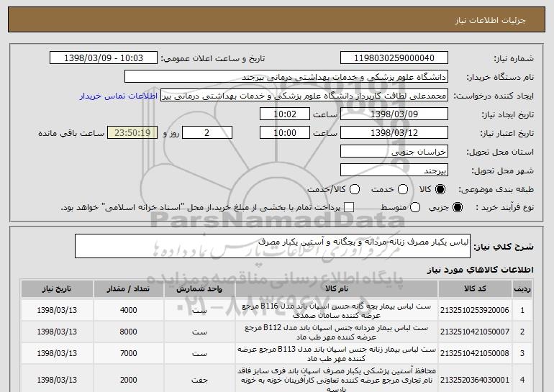The image size is (554, 392).
Task: Click the B116 children's patient clothing item name
Action: click(x=337, y=311)
